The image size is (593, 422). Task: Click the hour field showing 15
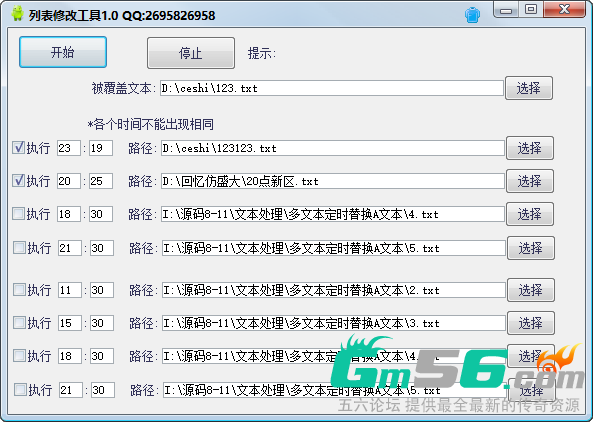tap(70, 323)
